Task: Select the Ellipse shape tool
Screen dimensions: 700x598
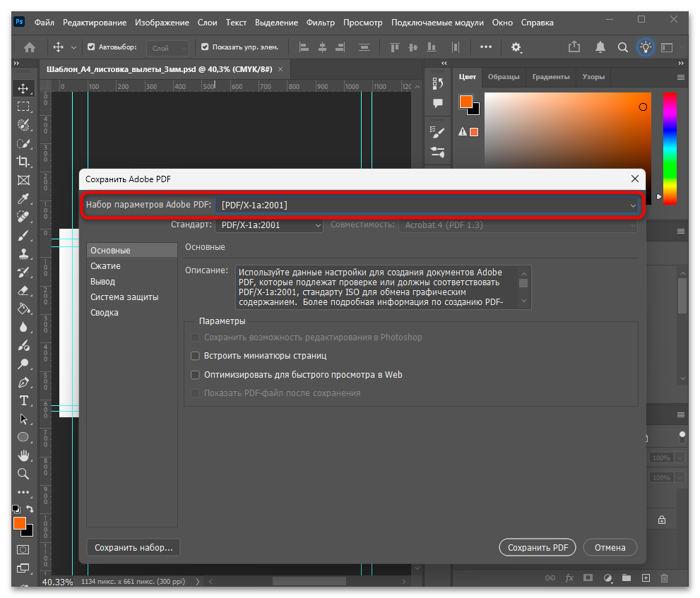Action: (x=23, y=437)
